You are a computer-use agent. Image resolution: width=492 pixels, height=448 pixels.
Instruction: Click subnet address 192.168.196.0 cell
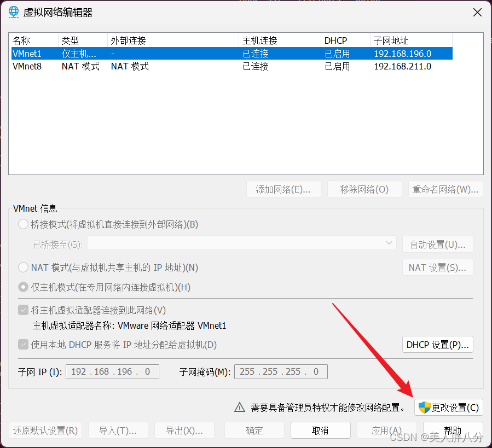[x=403, y=54]
